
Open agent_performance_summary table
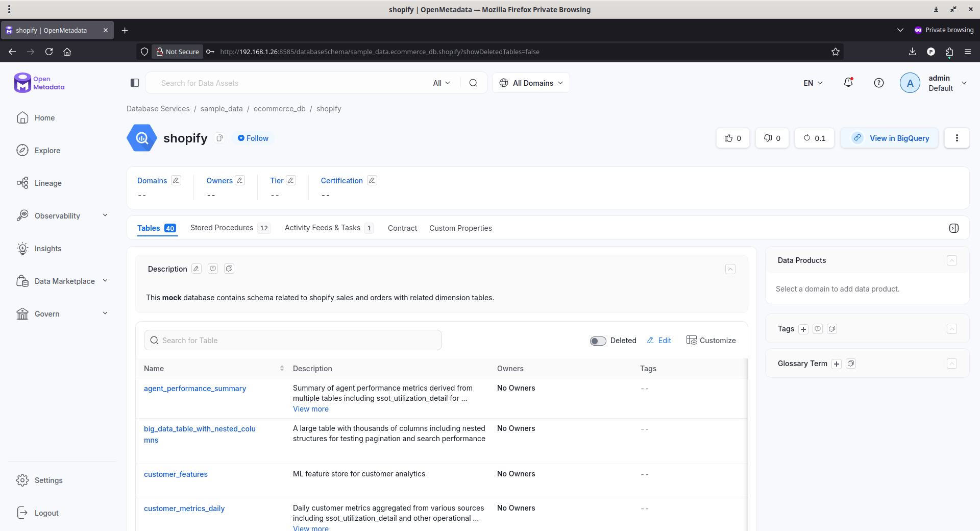pos(195,389)
